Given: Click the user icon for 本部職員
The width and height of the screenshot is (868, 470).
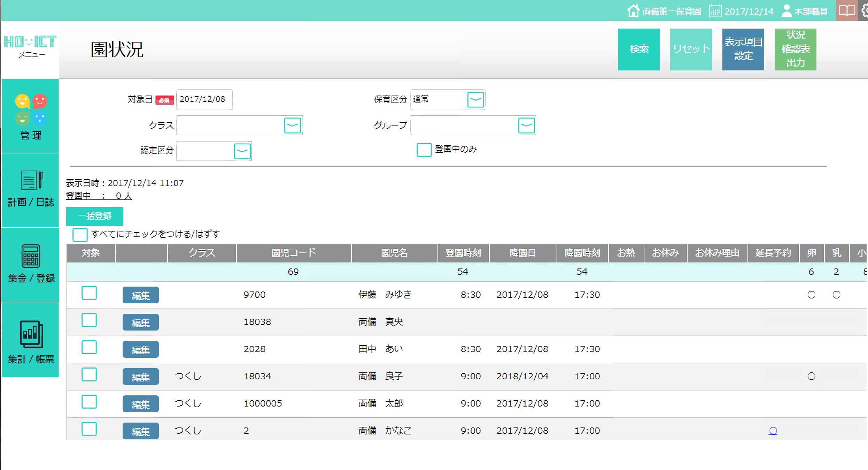Looking at the screenshot, I should click(x=786, y=10).
